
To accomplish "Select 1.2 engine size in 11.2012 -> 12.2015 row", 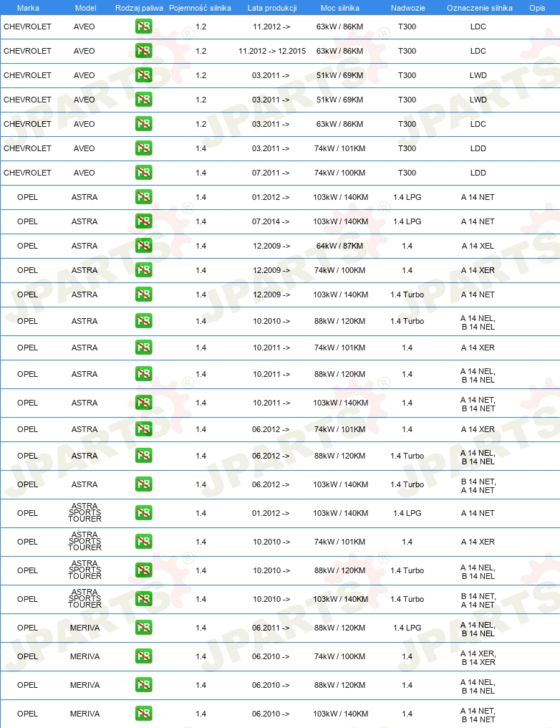I will (201, 51).
